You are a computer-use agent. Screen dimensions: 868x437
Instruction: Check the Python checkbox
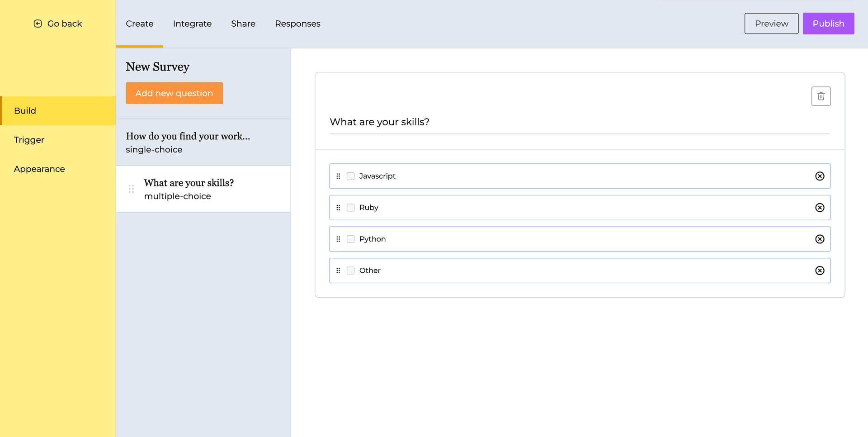(x=350, y=239)
